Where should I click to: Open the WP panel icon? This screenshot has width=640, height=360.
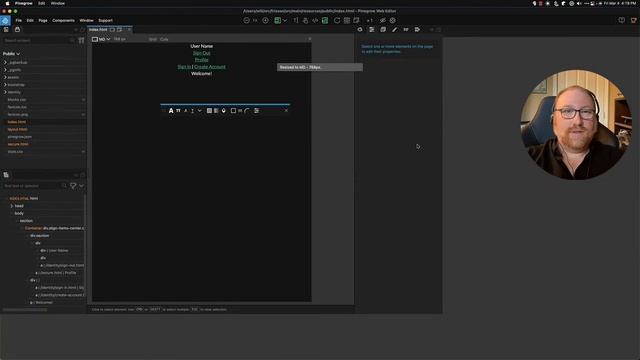[406, 29]
